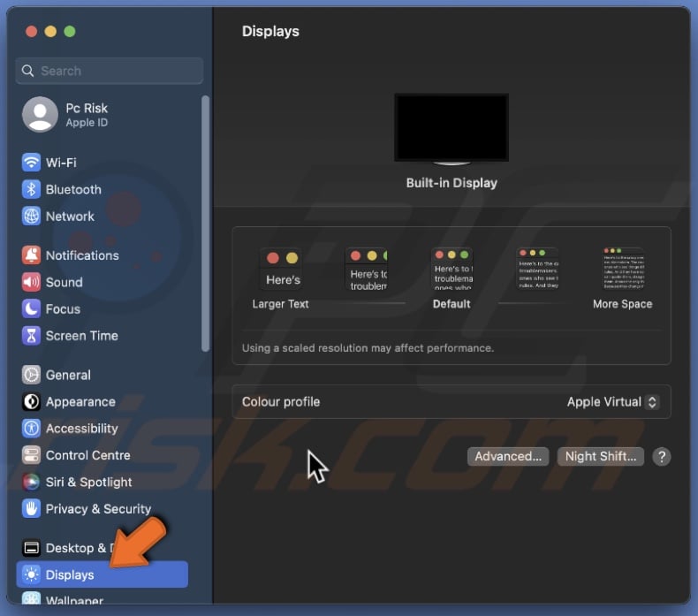Select the Network globe icon

click(31, 216)
